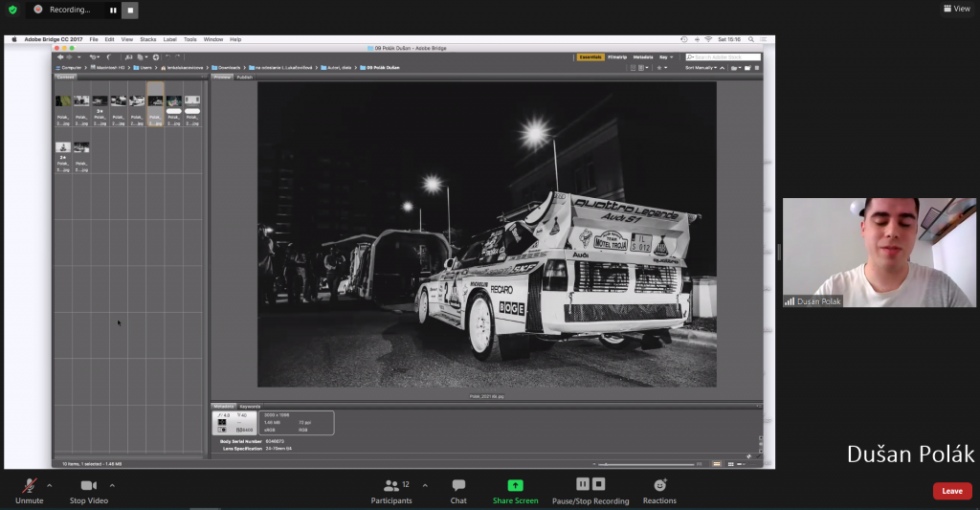Screen dimensions: 980x510
Task: Select the Essentials workspace
Action: [590, 56]
